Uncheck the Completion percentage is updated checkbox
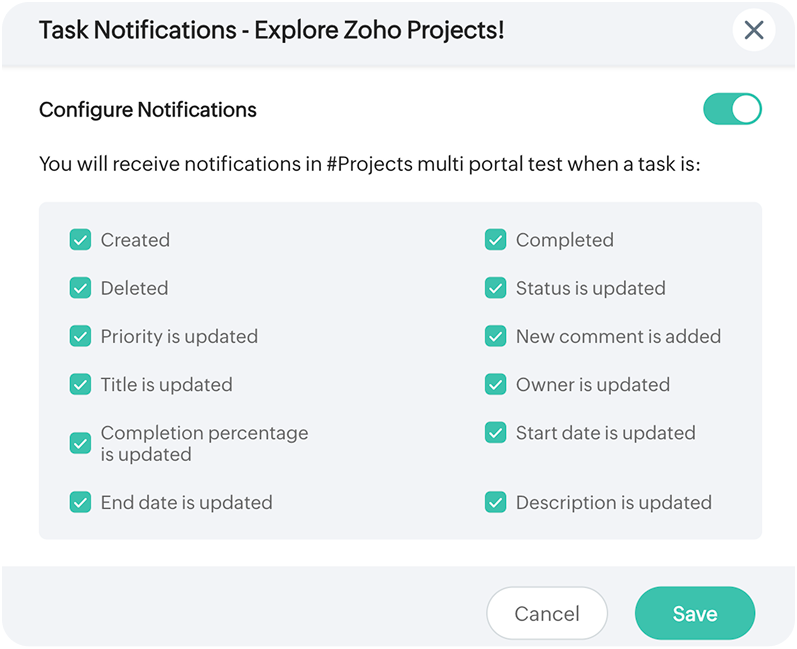 (x=80, y=443)
